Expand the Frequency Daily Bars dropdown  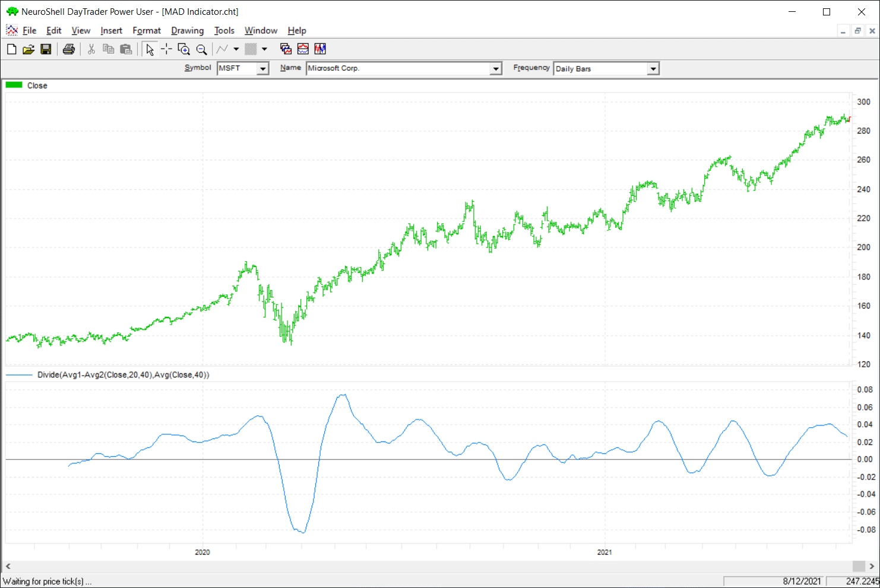653,69
